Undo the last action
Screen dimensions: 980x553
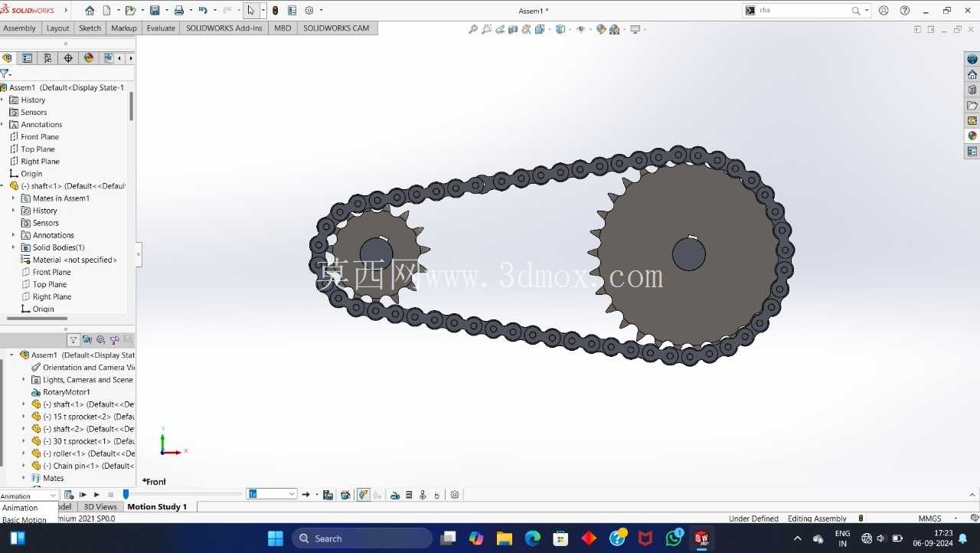pos(203,11)
